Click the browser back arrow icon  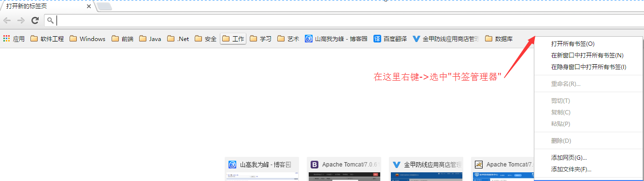pyautogui.click(x=7, y=20)
